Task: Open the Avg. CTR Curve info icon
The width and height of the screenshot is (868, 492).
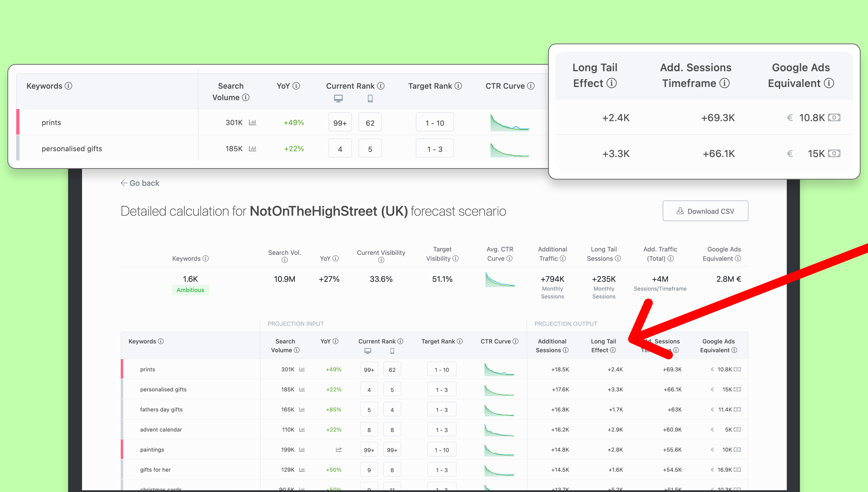Action: tap(509, 259)
